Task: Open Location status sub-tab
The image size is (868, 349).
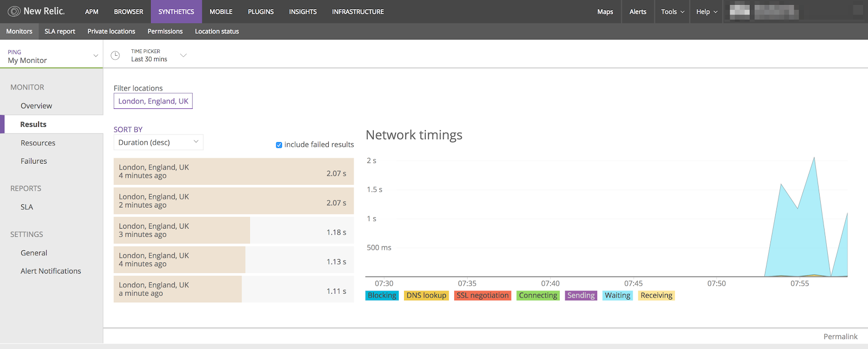Action: tap(217, 31)
